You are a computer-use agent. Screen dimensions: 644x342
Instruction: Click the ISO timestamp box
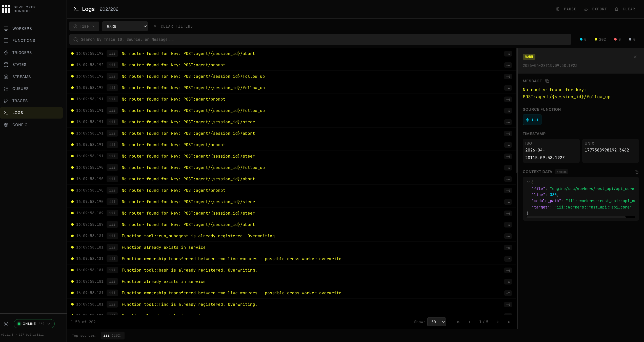pyautogui.click(x=551, y=151)
